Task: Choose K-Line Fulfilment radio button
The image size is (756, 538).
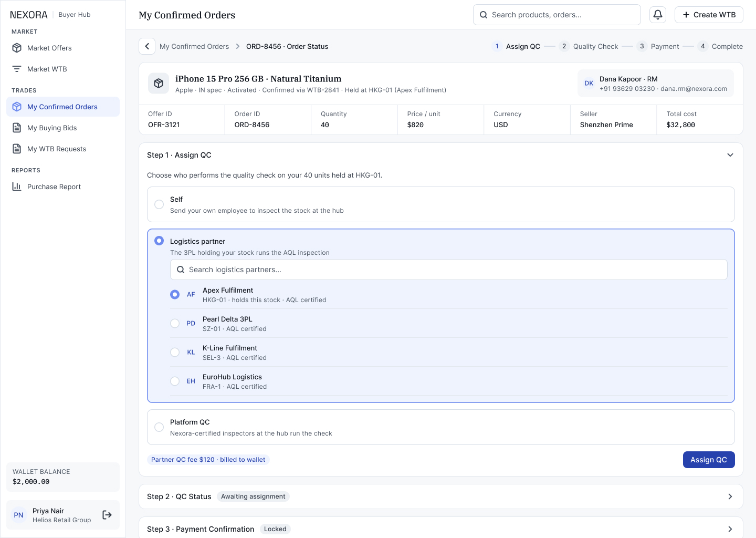Action: (175, 353)
